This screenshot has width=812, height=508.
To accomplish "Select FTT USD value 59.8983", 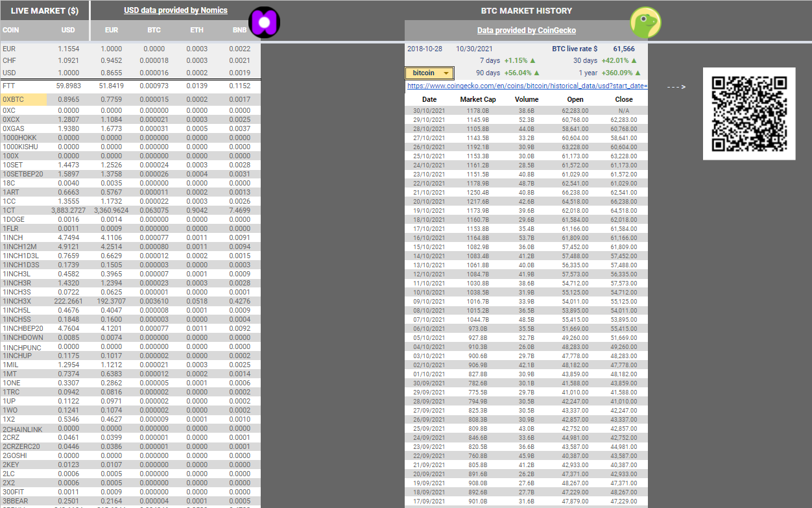I will pyautogui.click(x=68, y=86).
